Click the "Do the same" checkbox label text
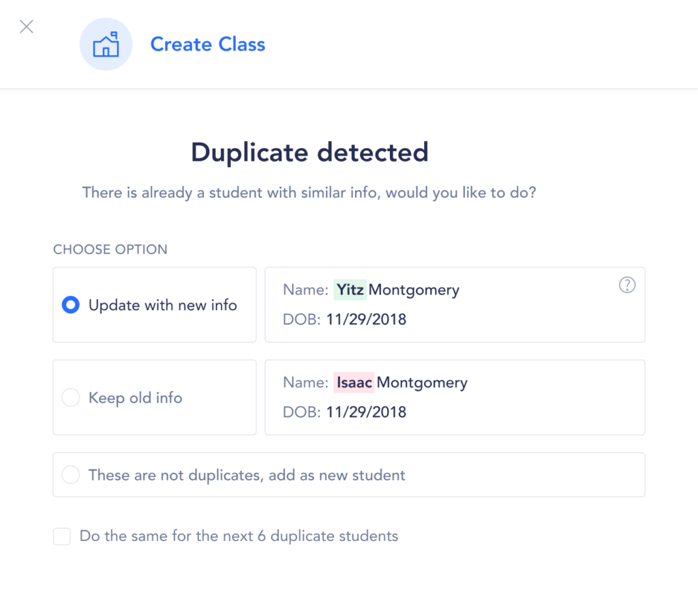Screen dimensions: 698x616 [x=239, y=536]
